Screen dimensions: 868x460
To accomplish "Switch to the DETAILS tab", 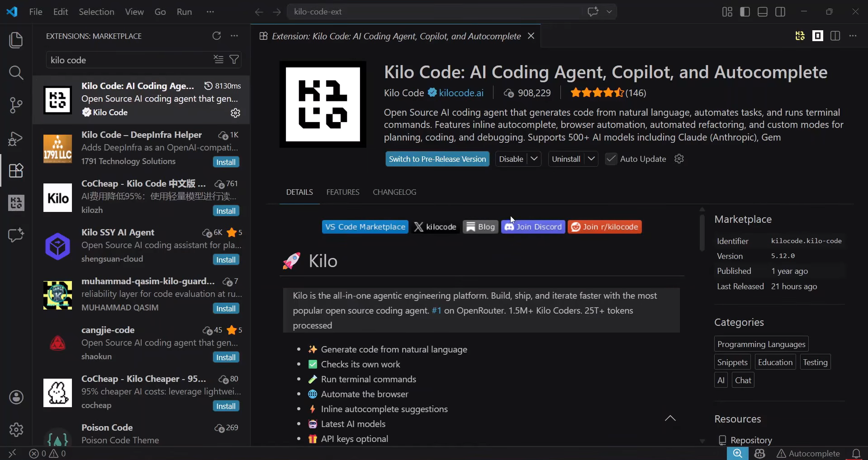I will 299,192.
